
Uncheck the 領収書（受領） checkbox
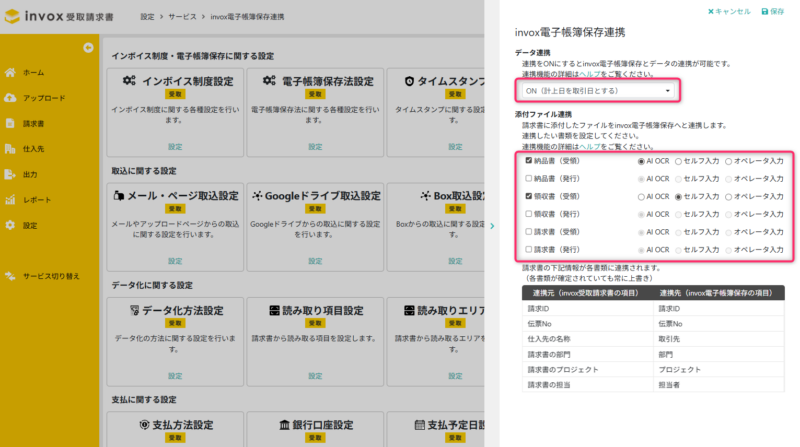pos(529,196)
